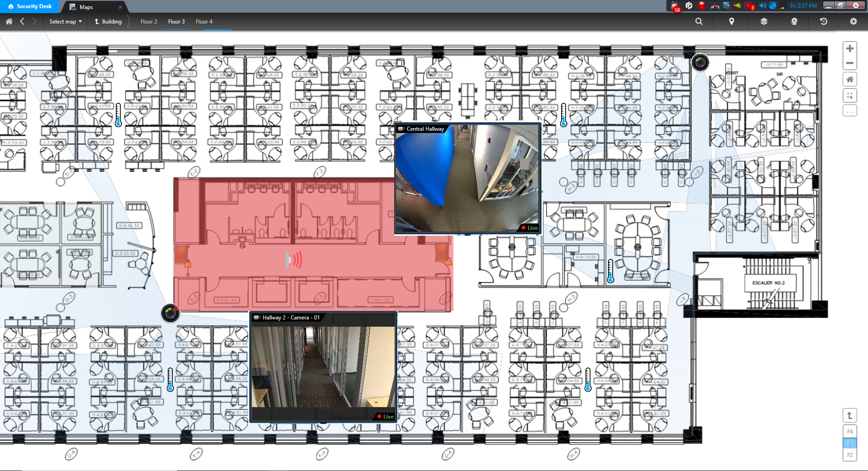Image resolution: width=868 pixels, height=471 pixels.
Task: Go back using the left arrow
Action: [x=22, y=21]
